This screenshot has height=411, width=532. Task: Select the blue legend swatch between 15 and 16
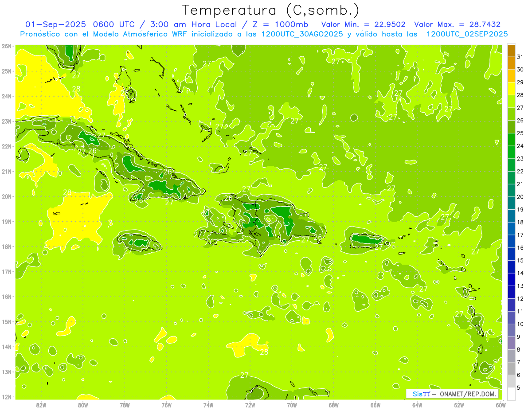(x=511, y=254)
